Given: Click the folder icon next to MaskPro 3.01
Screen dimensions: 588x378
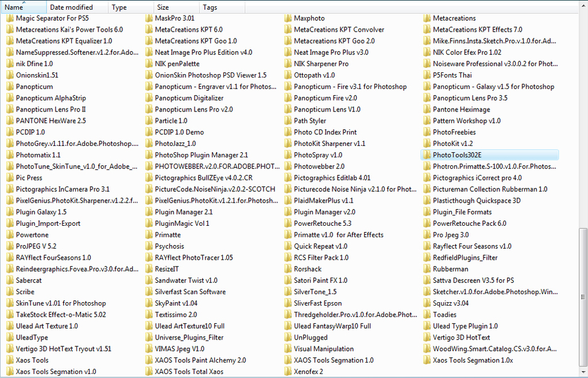Looking at the screenshot, I should 149,18.
